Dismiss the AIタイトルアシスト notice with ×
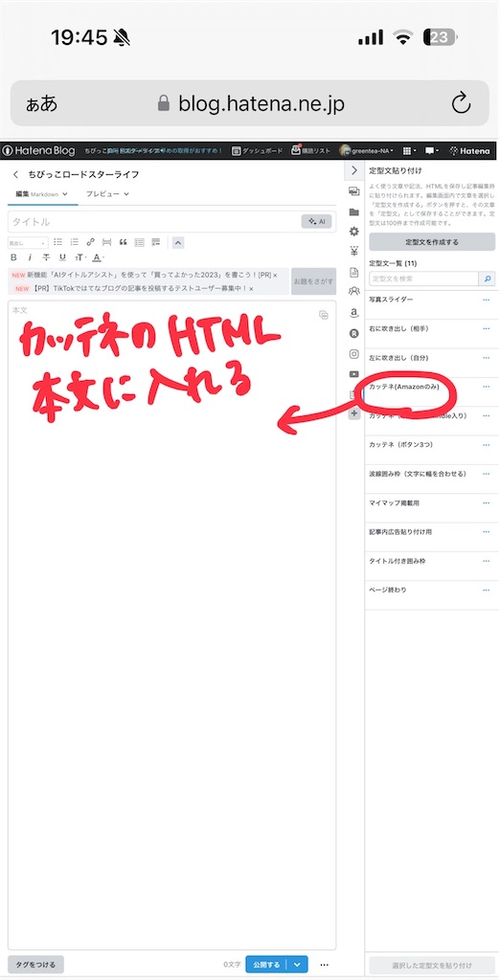500x980 pixels. point(275,275)
